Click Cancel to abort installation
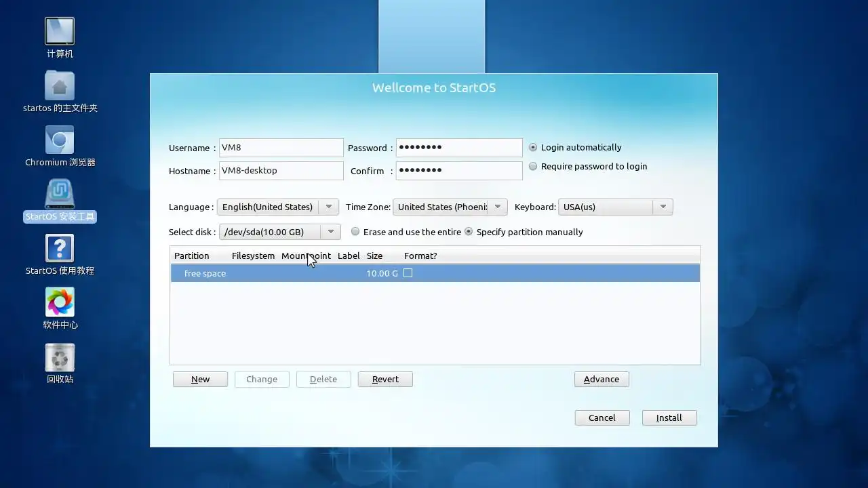This screenshot has width=868, height=488. 602,418
